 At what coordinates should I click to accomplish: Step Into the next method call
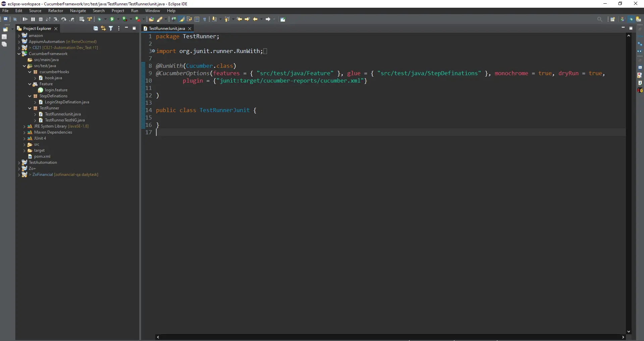(x=56, y=19)
